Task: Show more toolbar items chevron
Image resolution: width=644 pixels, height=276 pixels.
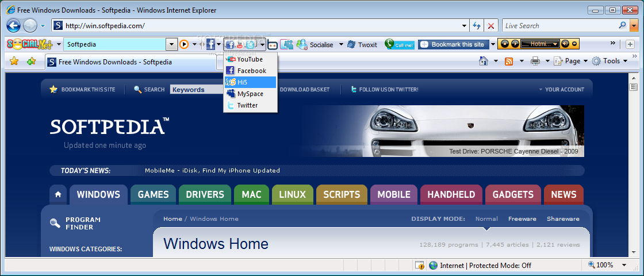Action: pyautogui.click(x=613, y=43)
